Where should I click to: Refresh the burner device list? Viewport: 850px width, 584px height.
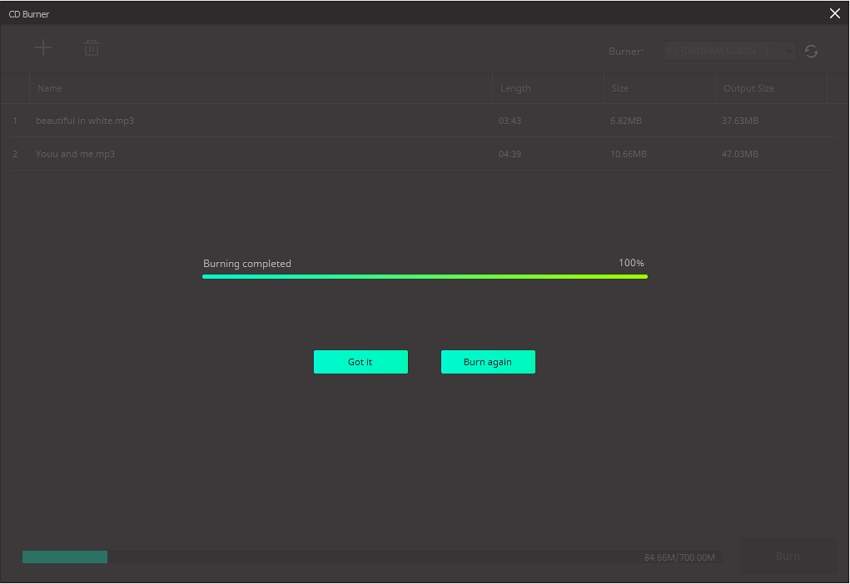point(811,51)
